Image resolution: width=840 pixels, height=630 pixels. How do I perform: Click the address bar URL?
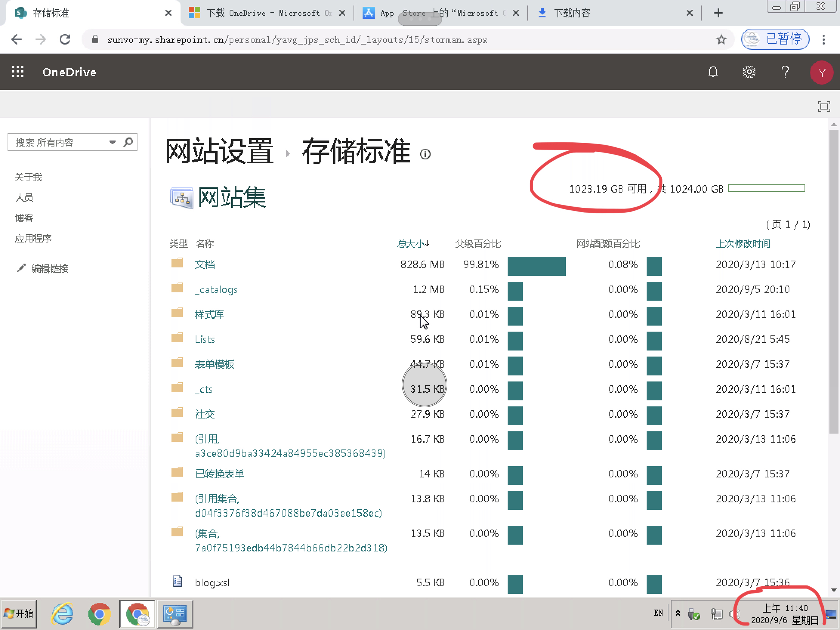pyautogui.click(x=297, y=40)
